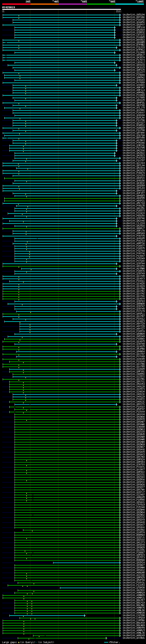The width and height of the screenshot is (146, 644).
Task: Click the cyan alignment bar of UniRef100_Q7DM38
Action: tap(90, 588)
